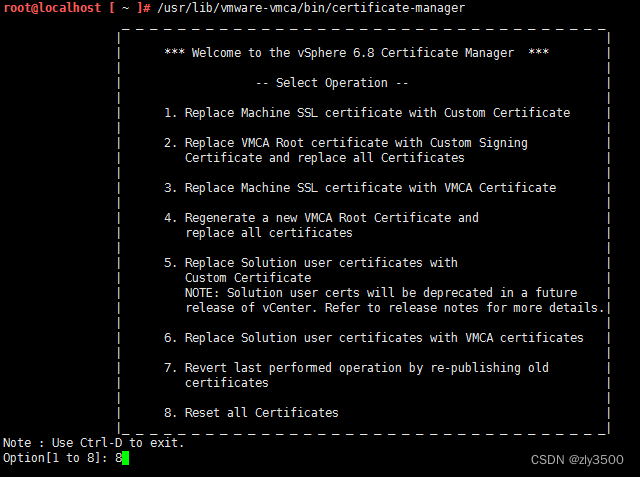This screenshot has height=477, width=640.
Task: Click the line 'replace all certificates'
Action: tap(269, 233)
